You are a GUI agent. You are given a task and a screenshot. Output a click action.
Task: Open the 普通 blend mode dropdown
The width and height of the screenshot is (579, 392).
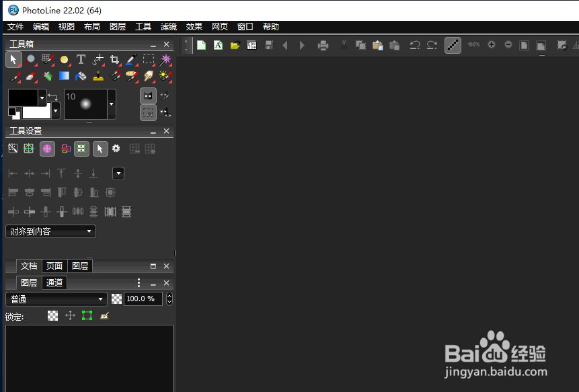(x=56, y=299)
